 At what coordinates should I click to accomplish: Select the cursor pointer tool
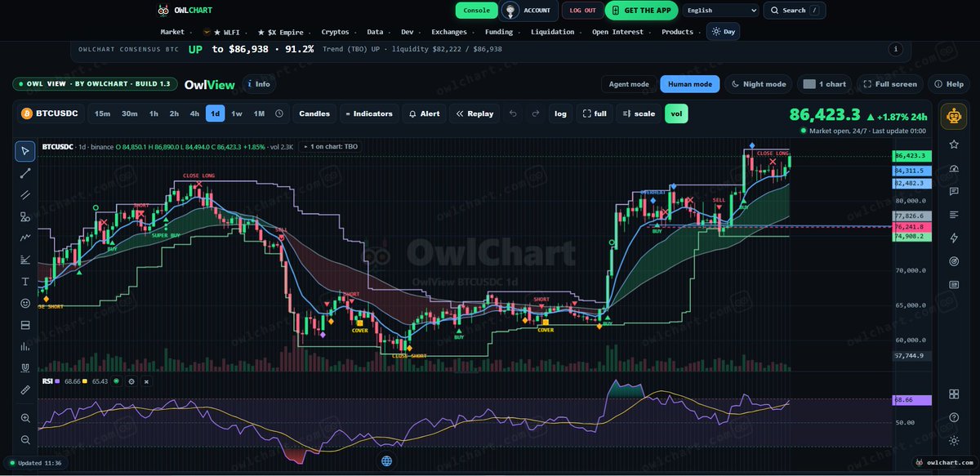tap(24, 151)
